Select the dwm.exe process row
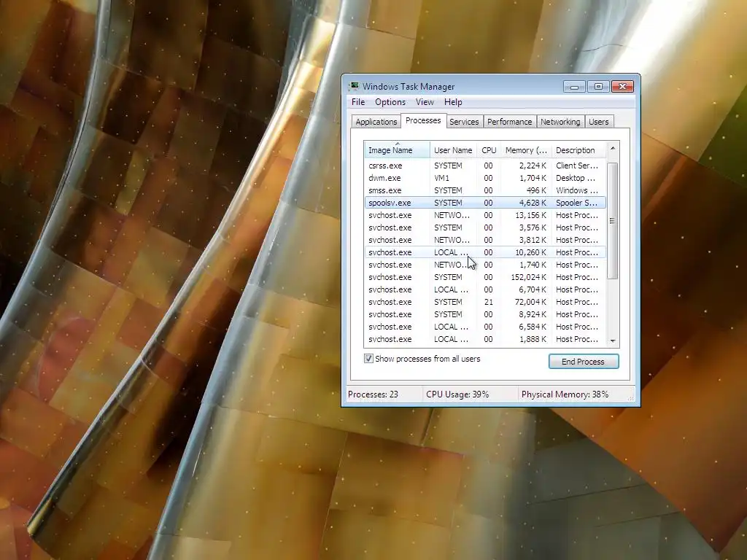Screen dimensions: 747x560 point(485,178)
